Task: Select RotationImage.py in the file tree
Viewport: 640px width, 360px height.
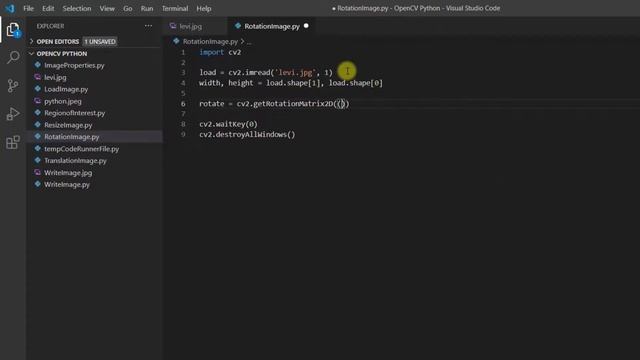Action: 72,137
